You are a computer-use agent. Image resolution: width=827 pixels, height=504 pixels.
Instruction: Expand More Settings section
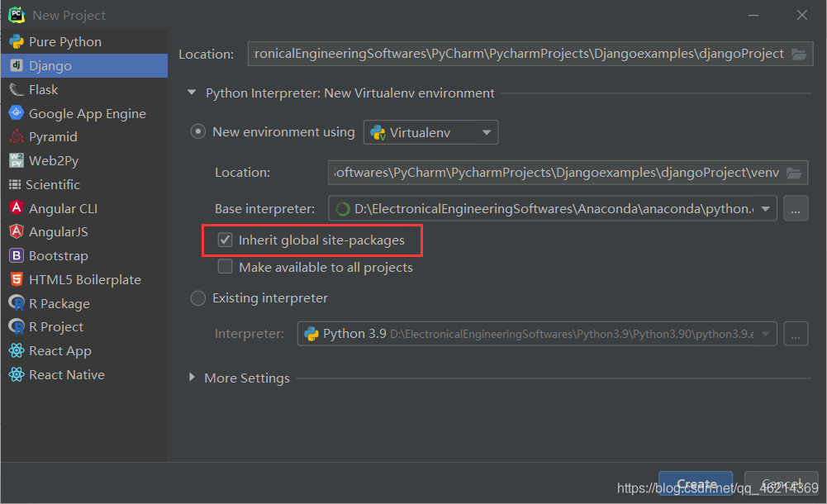coord(192,378)
